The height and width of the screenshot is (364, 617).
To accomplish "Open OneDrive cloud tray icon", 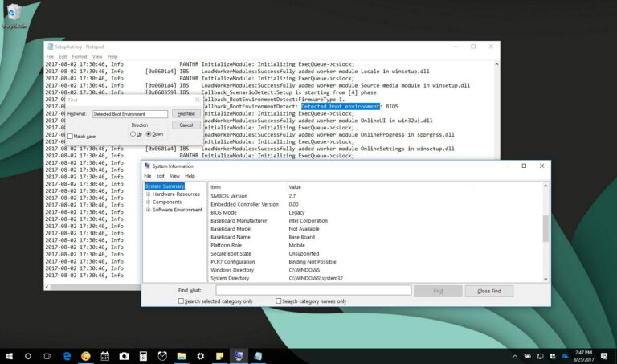I will [x=565, y=356].
